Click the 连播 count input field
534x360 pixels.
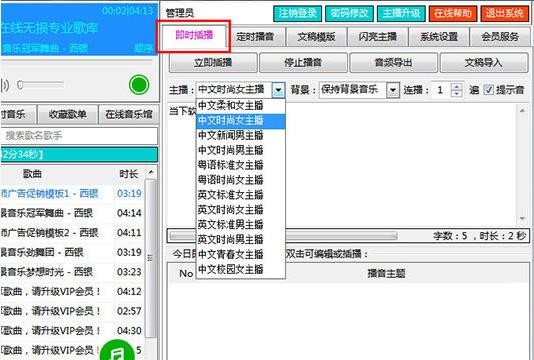(x=441, y=90)
